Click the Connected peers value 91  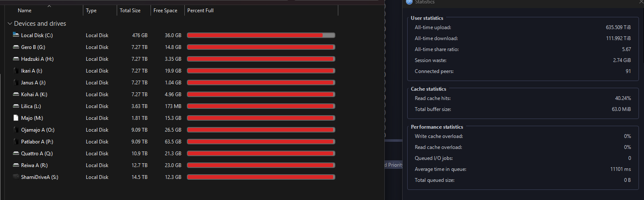point(628,71)
